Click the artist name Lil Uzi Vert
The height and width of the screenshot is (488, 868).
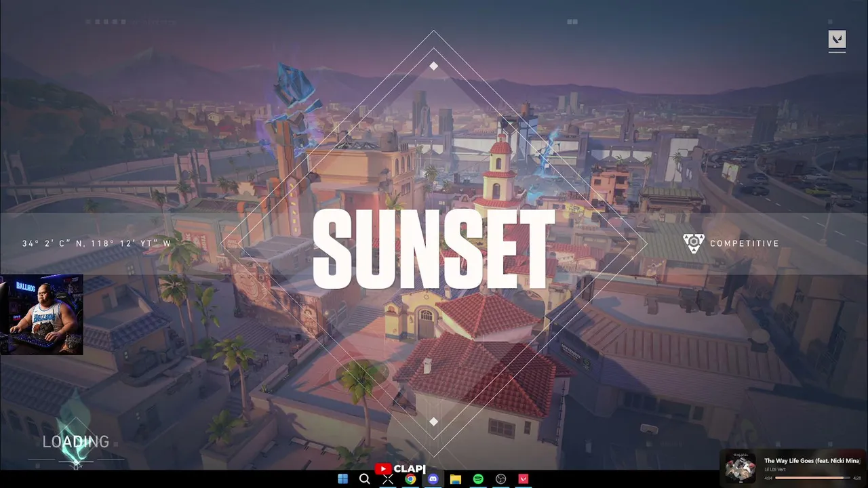coord(776,469)
